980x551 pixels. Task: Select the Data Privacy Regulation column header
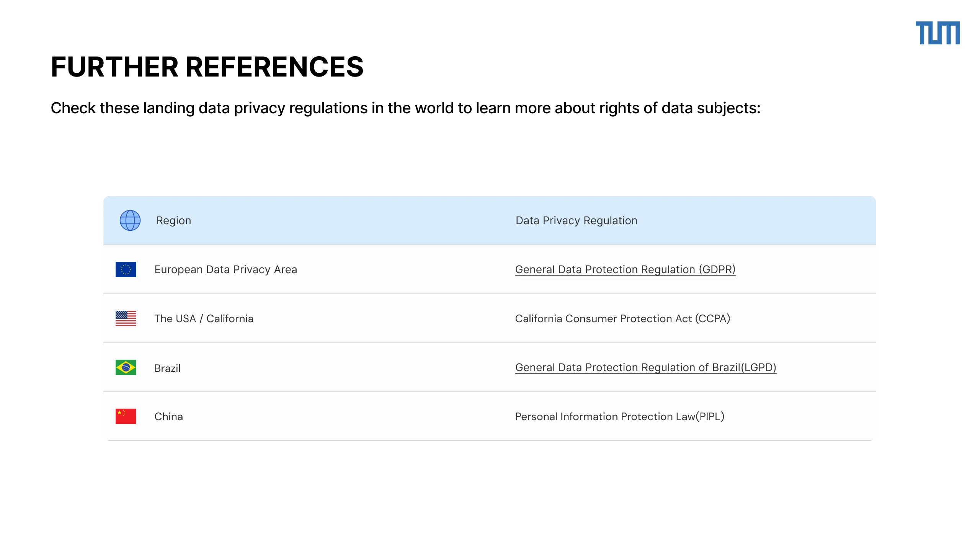577,220
